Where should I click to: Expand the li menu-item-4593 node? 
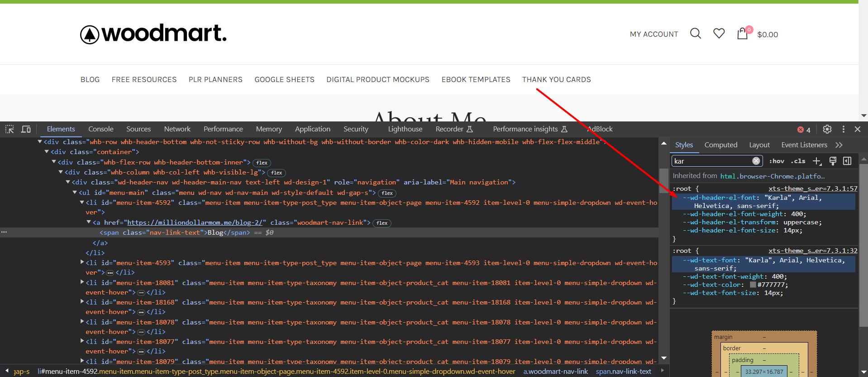point(82,262)
